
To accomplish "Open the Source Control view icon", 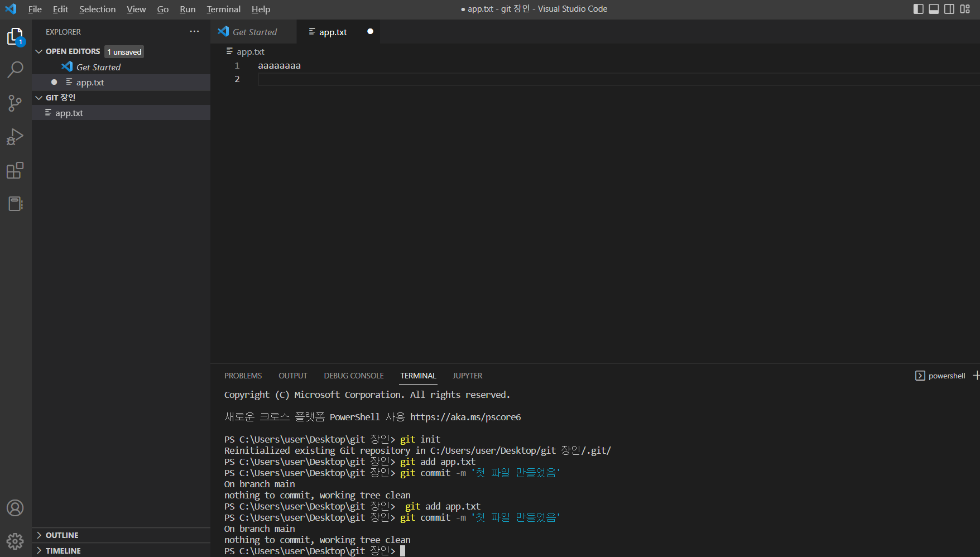I will [x=15, y=103].
